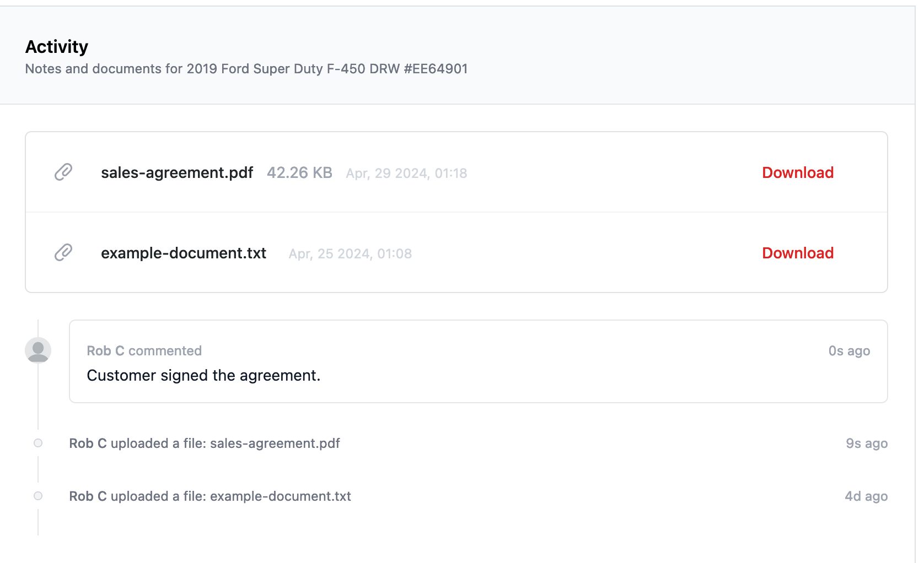Viewport: 924px width, 563px height.
Task: Click the 4d ago timestamp on the txt upload
Action: (x=866, y=496)
